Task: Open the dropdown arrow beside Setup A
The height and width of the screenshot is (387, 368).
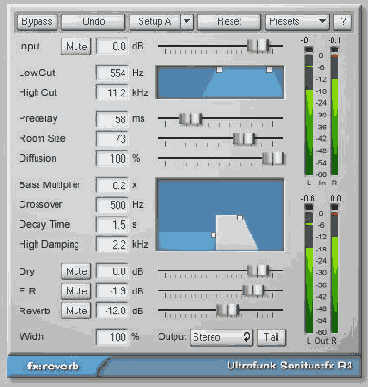Action: coord(187,22)
